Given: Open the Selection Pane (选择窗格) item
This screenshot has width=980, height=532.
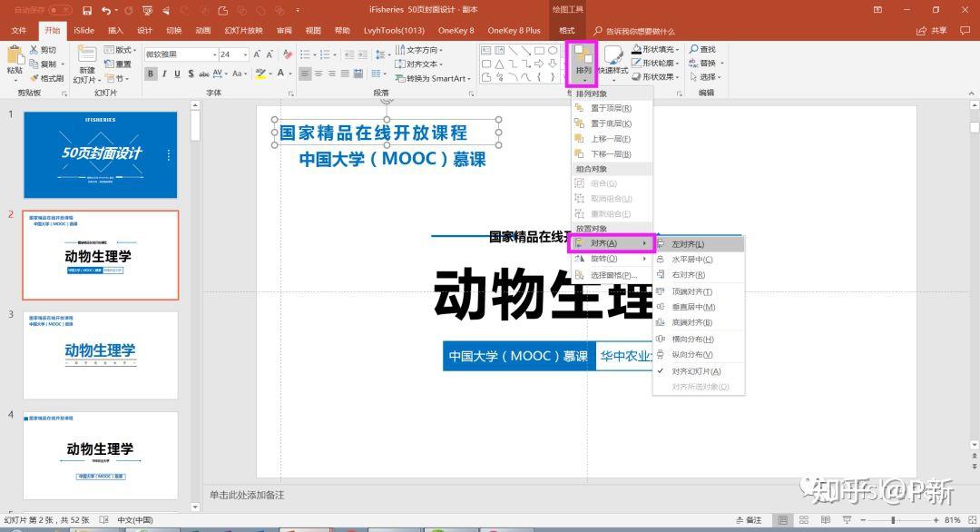Looking at the screenshot, I should (612, 274).
